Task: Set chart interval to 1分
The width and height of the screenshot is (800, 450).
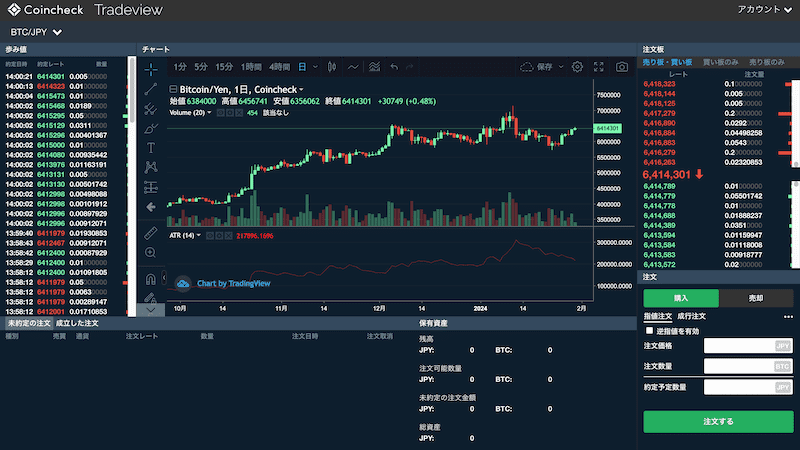Action: [x=180, y=67]
